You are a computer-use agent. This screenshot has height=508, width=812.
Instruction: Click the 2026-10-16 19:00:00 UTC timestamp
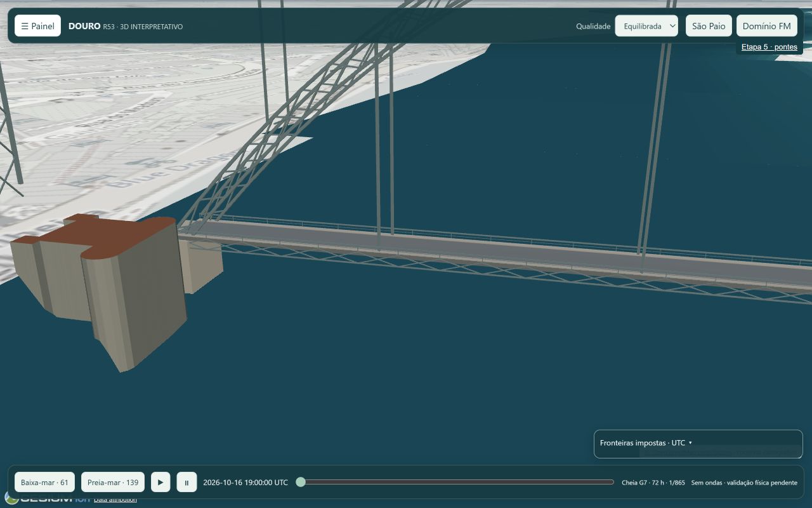tap(246, 483)
